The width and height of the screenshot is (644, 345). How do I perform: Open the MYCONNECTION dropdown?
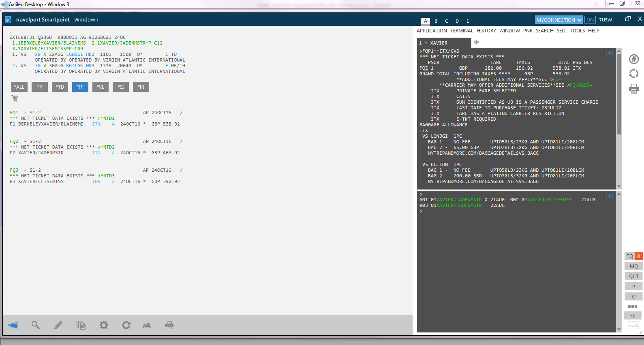tap(559, 20)
